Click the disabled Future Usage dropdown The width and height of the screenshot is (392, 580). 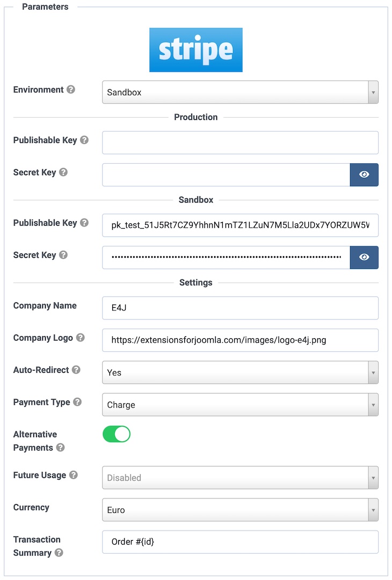[x=240, y=477]
